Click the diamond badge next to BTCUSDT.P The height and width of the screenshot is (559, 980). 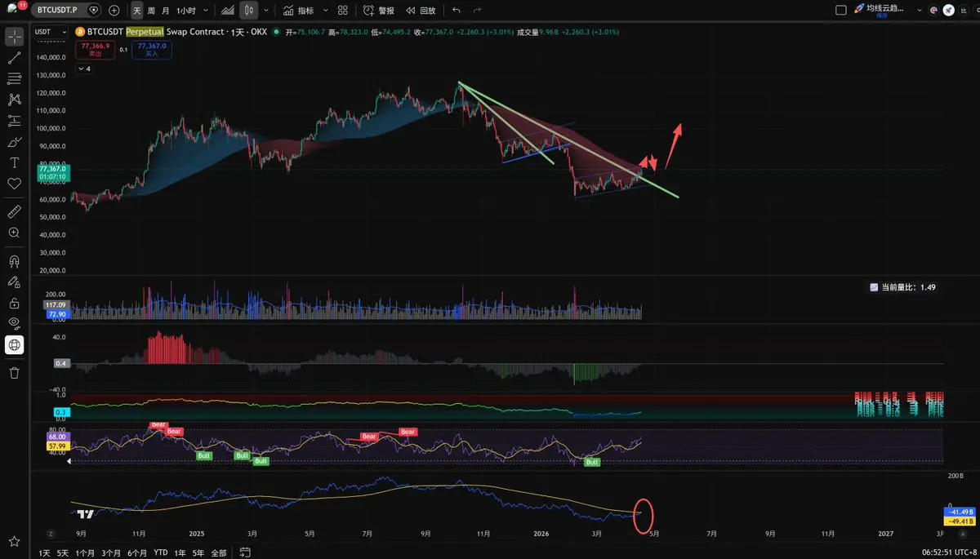coord(96,11)
